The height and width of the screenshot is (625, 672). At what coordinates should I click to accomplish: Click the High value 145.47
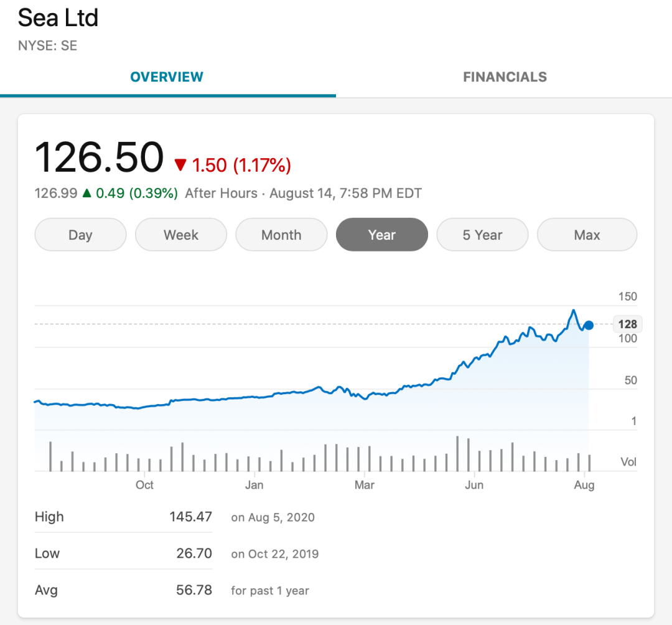point(190,517)
